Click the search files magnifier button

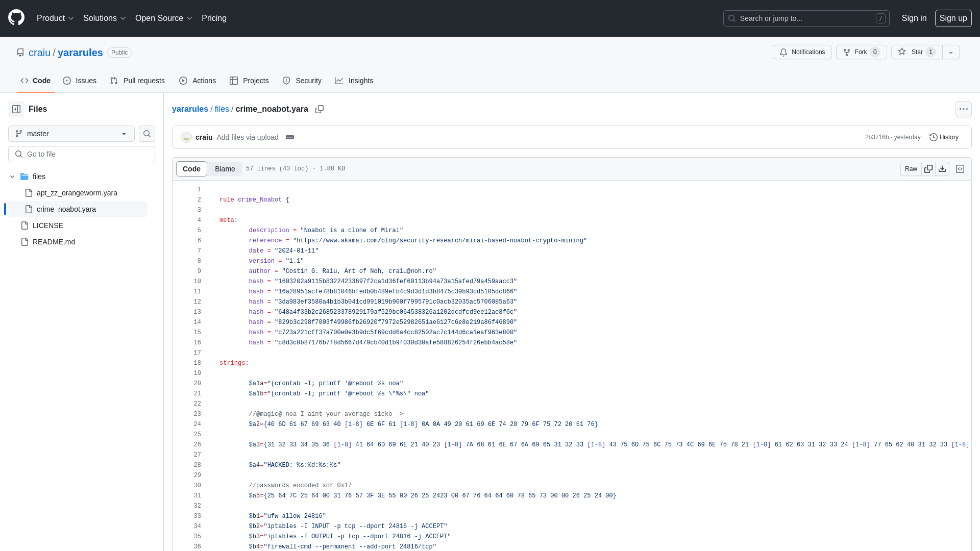(147, 134)
